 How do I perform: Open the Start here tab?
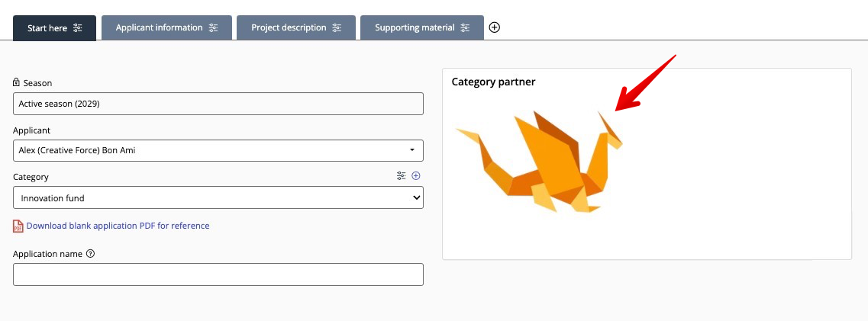pos(54,27)
